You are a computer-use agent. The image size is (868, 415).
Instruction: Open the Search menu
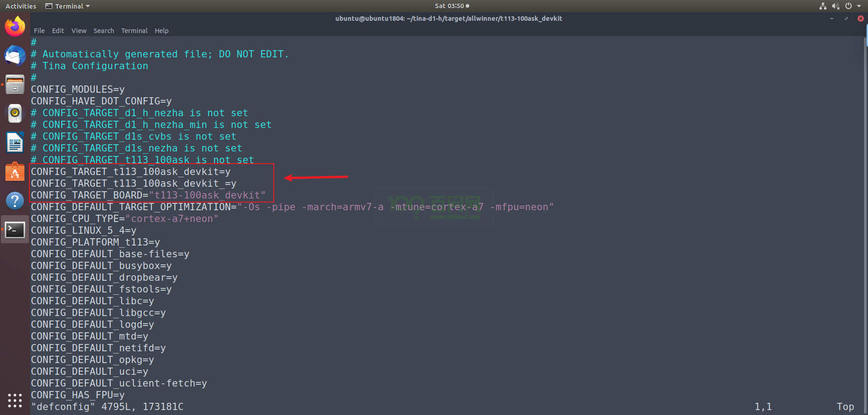(x=104, y=31)
